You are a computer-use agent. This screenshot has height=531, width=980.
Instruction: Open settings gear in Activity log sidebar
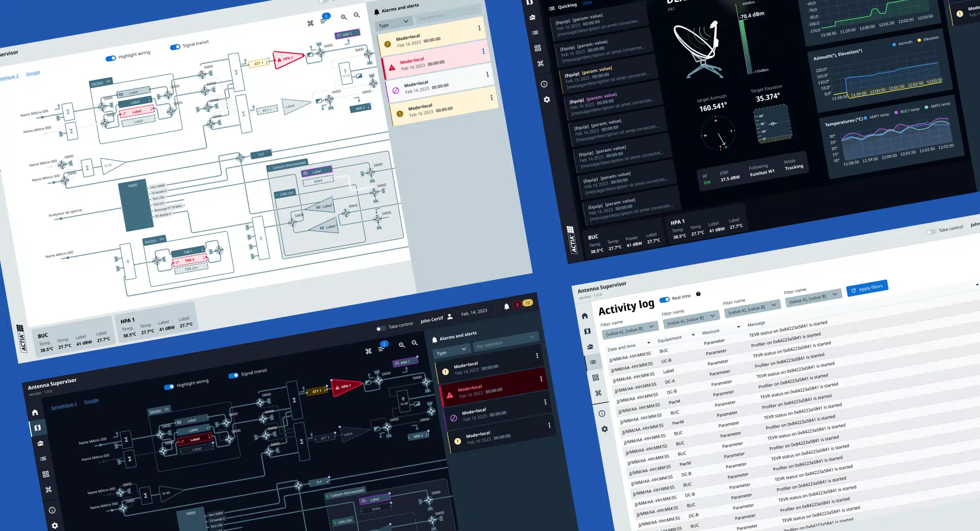tap(605, 429)
